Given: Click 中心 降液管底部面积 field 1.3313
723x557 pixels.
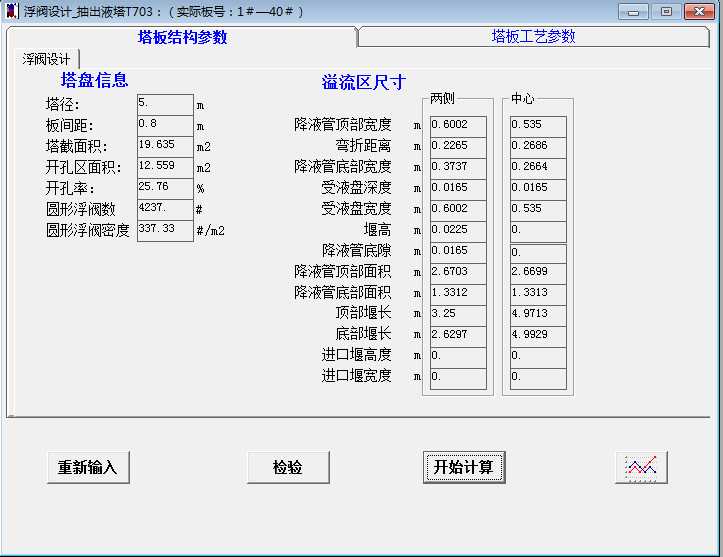Looking at the screenshot, I should 538,295.
